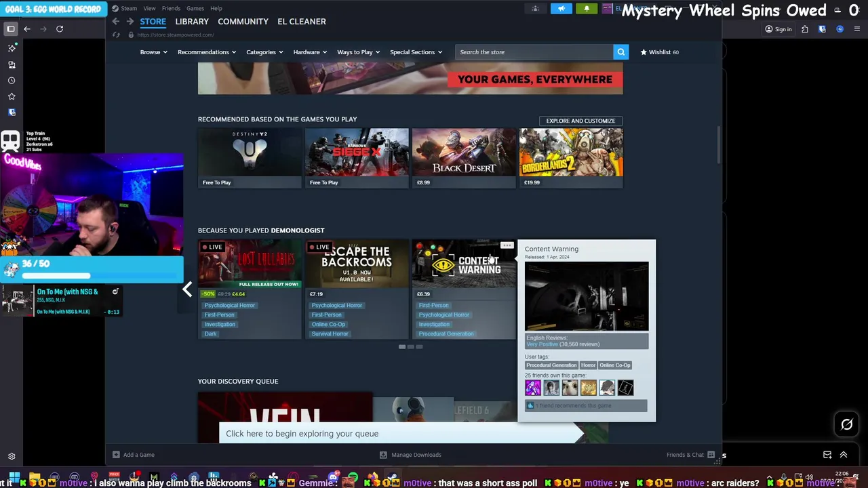868x488 pixels.
Task: Open browser sidebar history clock icon
Action: point(12,81)
